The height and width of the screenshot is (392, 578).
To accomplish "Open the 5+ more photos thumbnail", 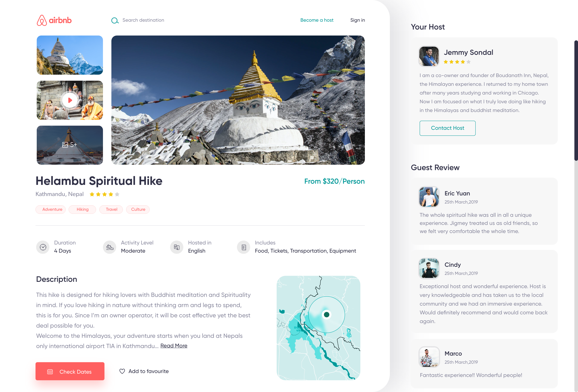I will (x=70, y=145).
